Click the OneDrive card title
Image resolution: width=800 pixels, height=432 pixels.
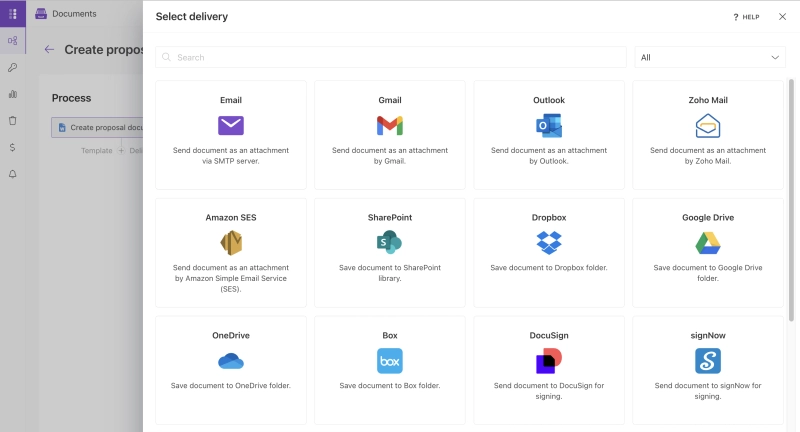231,335
